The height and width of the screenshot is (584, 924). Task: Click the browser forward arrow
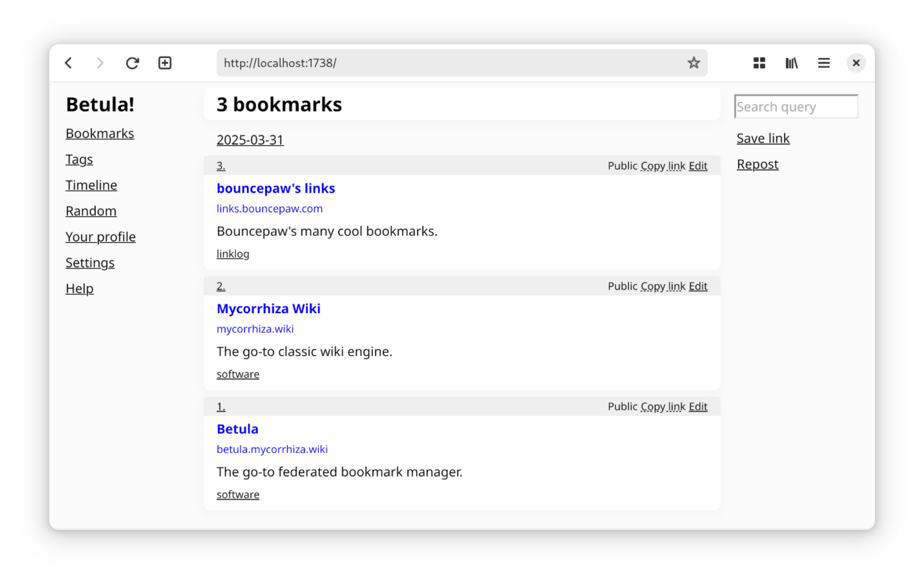(x=100, y=63)
